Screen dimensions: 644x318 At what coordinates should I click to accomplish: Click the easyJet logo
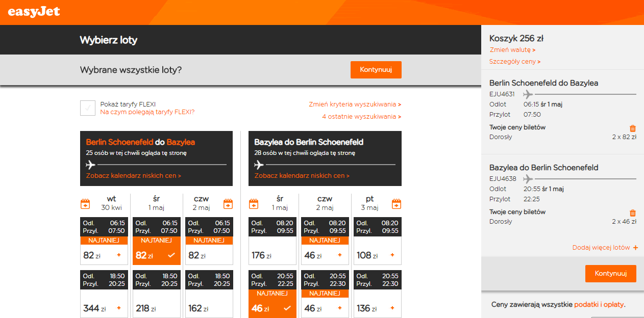[34, 11]
